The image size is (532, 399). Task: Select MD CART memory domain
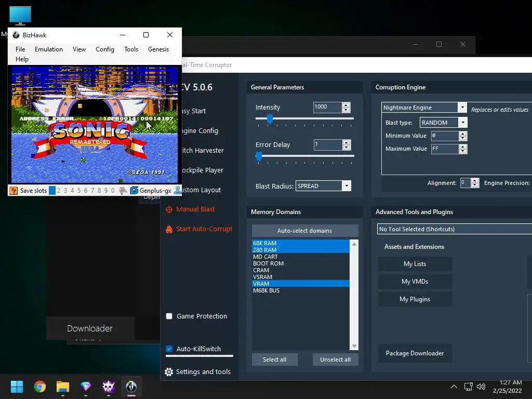pyautogui.click(x=301, y=257)
